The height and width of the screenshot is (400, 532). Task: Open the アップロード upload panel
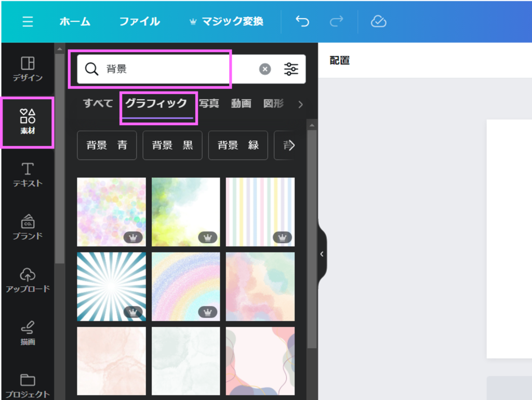point(28,280)
